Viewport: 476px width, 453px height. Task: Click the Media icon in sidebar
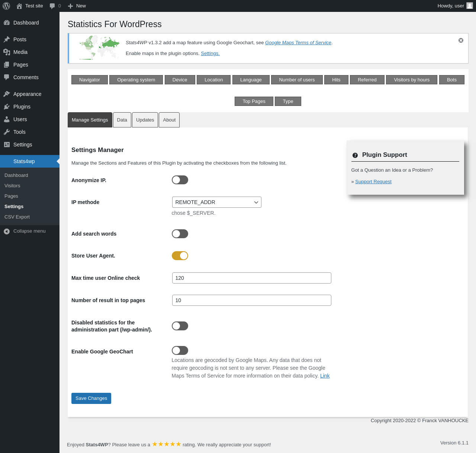coord(7,52)
